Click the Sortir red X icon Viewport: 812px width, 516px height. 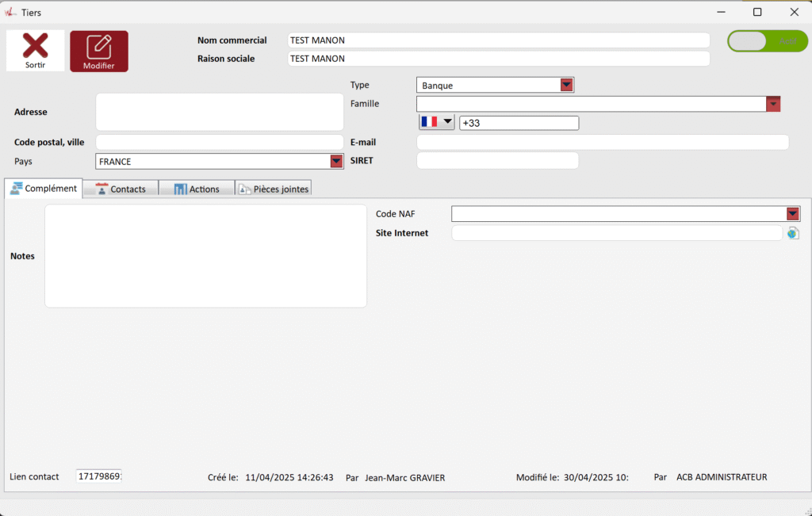(x=35, y=47)
